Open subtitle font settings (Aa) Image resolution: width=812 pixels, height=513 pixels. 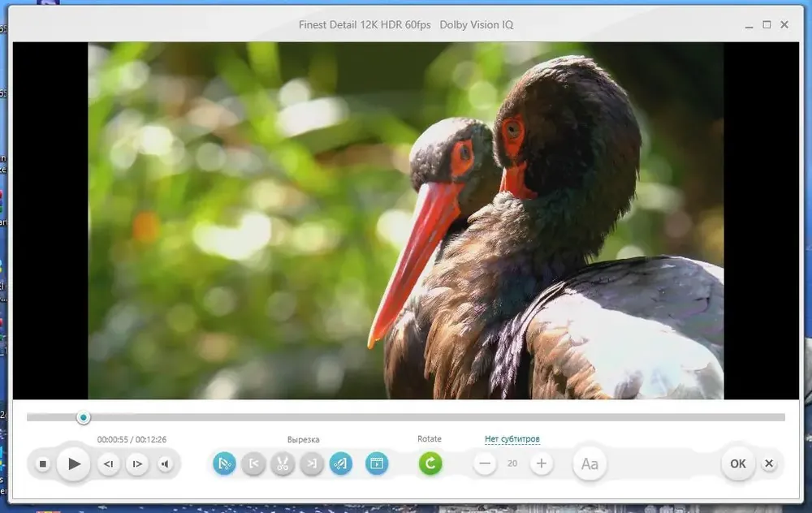590,464
